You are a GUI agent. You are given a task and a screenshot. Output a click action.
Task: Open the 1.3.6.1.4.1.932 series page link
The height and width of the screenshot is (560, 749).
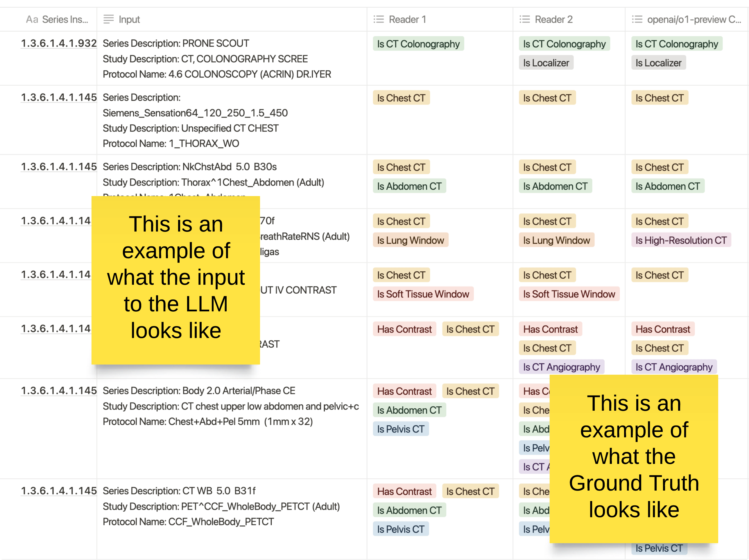pos(59,43)
